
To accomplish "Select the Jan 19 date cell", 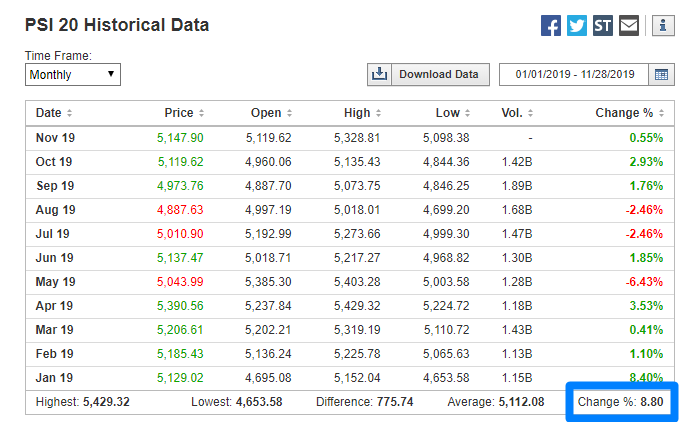I will coord(54,378).
